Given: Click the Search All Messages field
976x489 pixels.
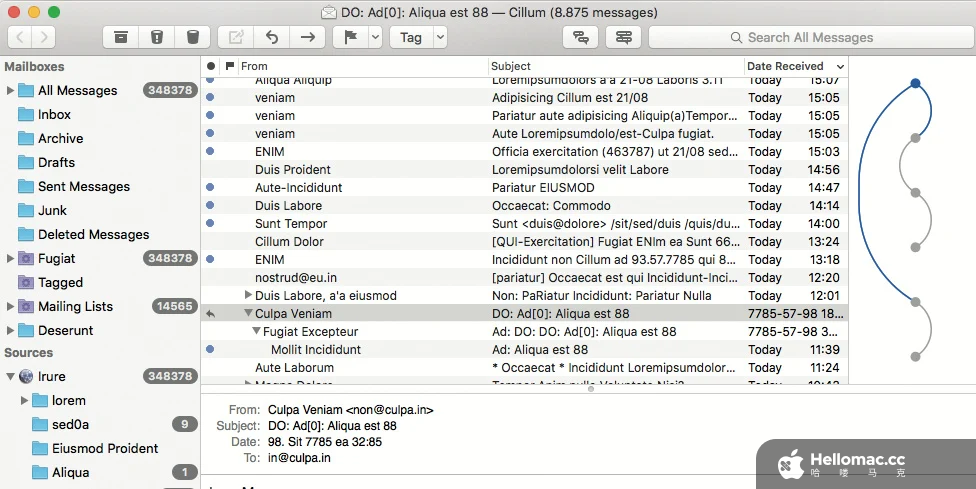Looking at the screenshot, I should [810, 37].
